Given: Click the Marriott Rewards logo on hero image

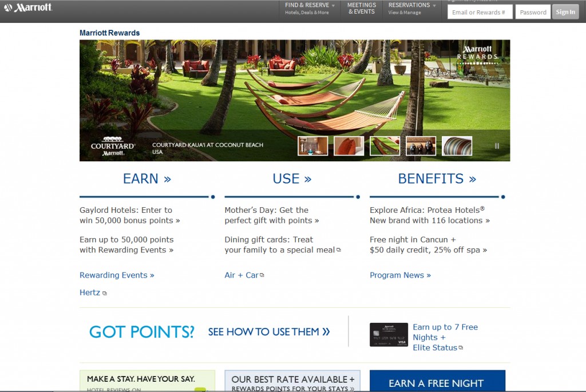Looking at the screenshot, I should 477,54.
